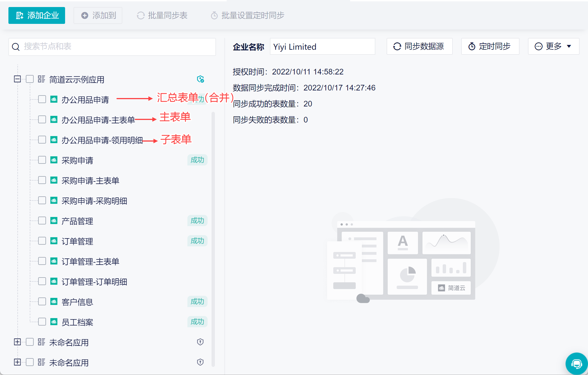Click the shield icon beside 简道云示例应用
This screenshot has height=375, width=588.
point(200,79)
